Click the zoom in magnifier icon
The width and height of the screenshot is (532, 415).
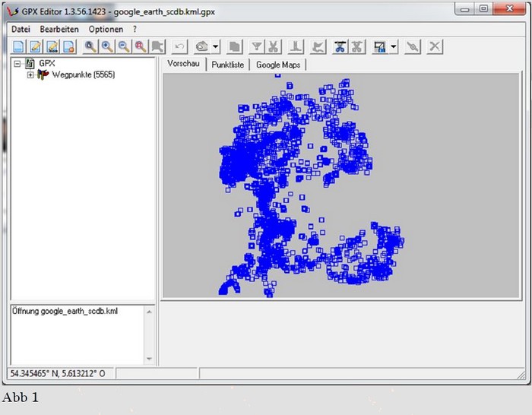click(107, 47)
